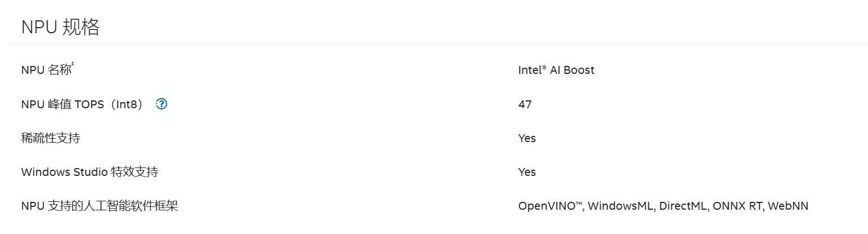Click the WebNN framework name
Viewport: 868px width, 234px height.
click(x=788, y=206)
